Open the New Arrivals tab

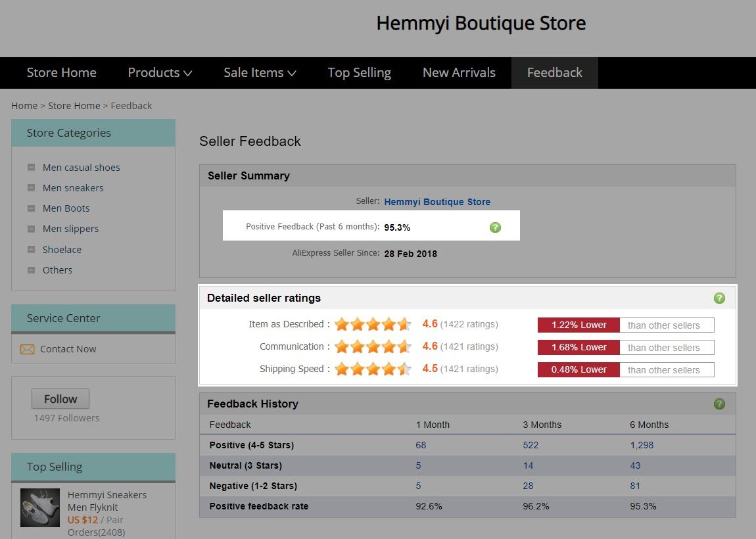click(459, 73)
